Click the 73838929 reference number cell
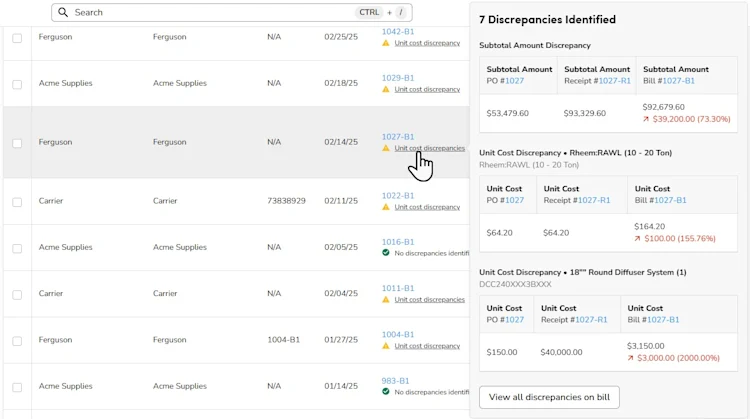Screen dimensions: 750x419 coord(287,201)
